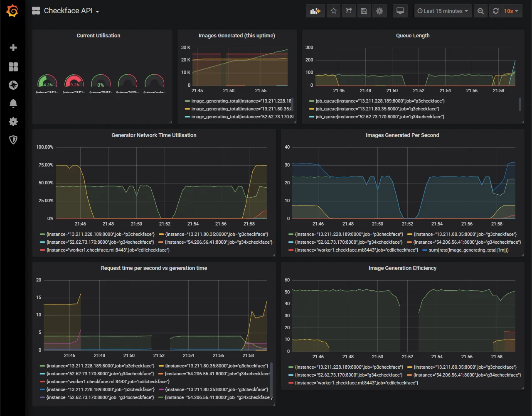
Task: Click the Add panel toolbar icon
Action: 315,11
